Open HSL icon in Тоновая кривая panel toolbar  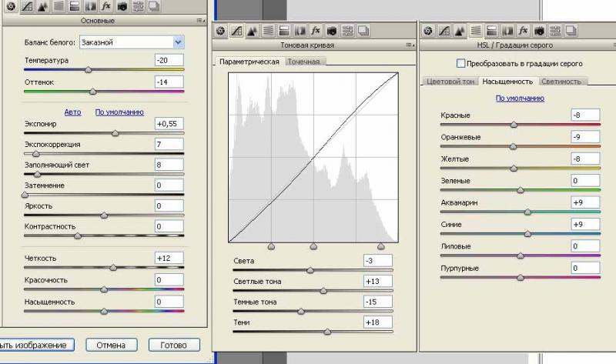click(268, 31)
